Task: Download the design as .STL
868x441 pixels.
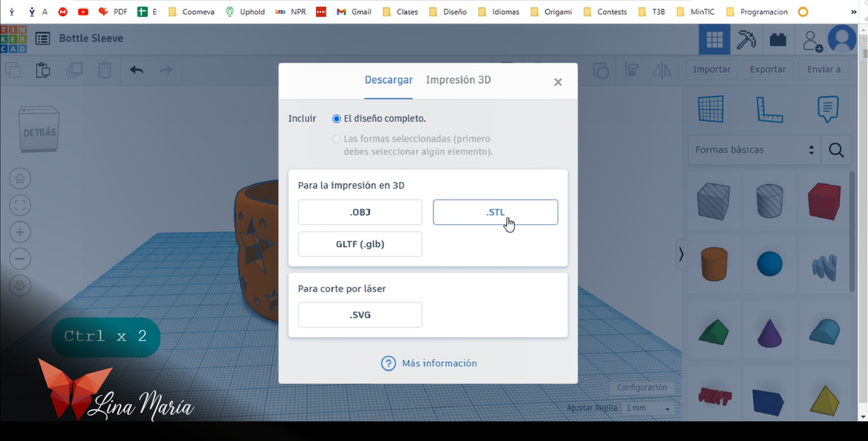Action: pyautogui.click(x=495, y=212)
